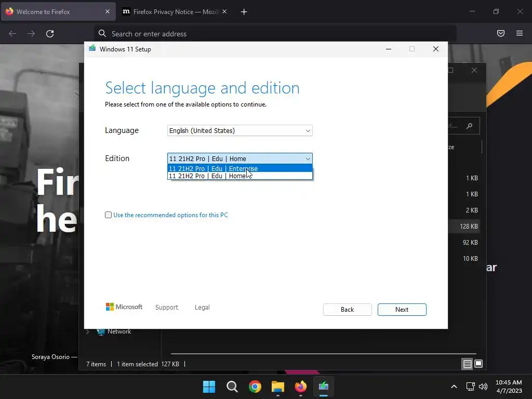Open File Explorer from taskbar
532x399 pixels.
278,387
